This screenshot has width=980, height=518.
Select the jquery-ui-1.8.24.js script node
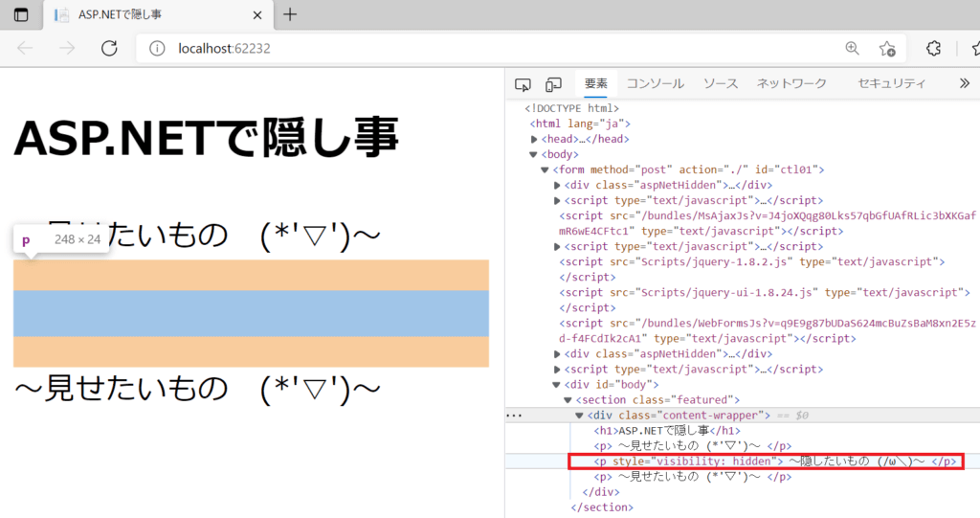click(x=764, y=301)
